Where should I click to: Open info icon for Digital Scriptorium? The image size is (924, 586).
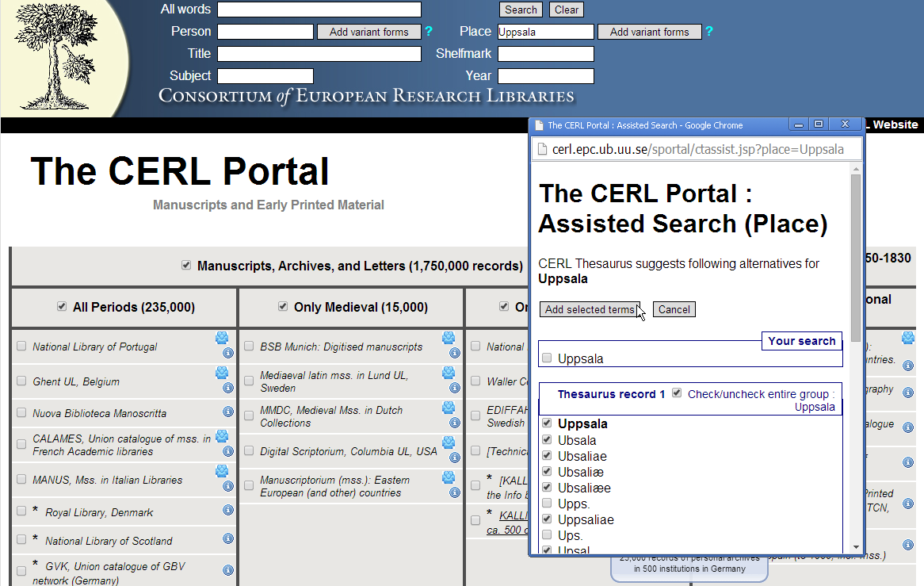(x=455, y=458)
